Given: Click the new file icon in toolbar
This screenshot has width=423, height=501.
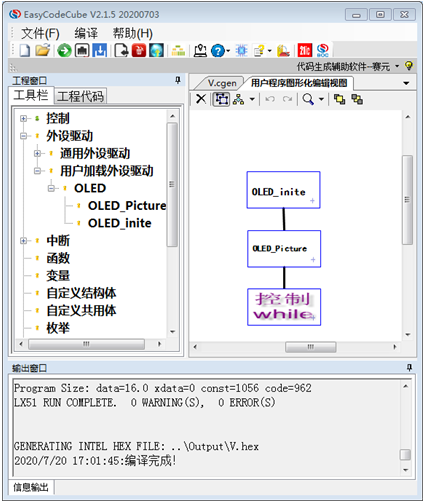Looking at the screenshot, I should pos(24,51).
